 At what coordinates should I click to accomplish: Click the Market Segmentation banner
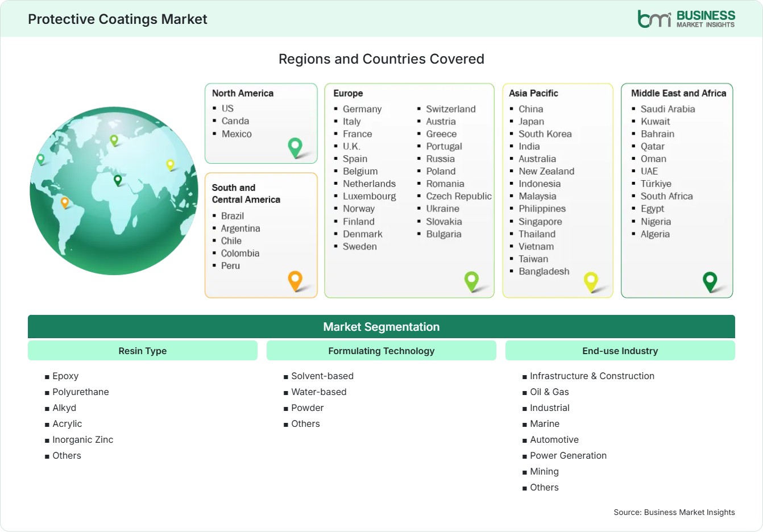[x=381, y=327]
